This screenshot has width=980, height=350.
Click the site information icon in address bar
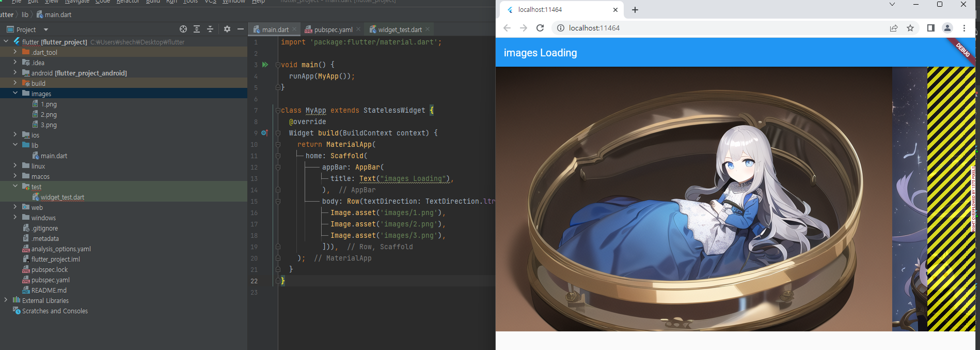click(x=561, y=28)
